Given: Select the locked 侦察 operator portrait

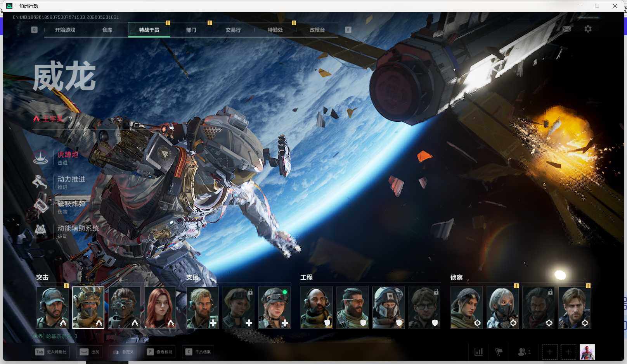Looking at the screenshot, I should [539, 307].
